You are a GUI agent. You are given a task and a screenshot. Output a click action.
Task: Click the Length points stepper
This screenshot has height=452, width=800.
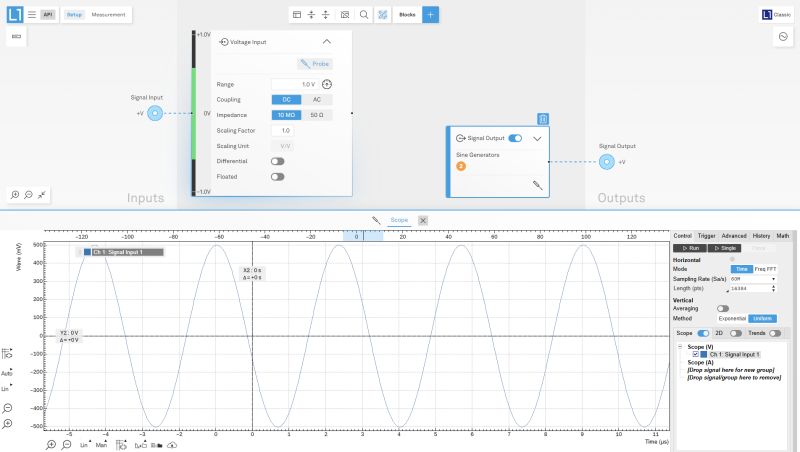coord(773,288)
